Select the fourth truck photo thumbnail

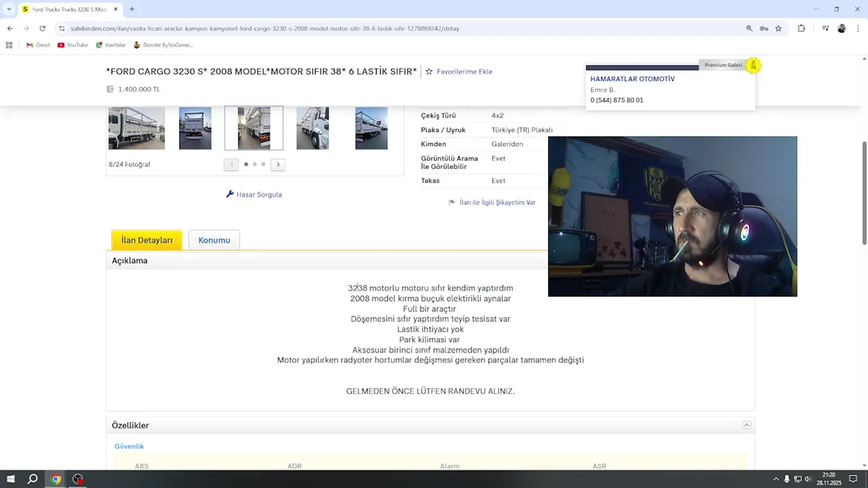(313, 128)
